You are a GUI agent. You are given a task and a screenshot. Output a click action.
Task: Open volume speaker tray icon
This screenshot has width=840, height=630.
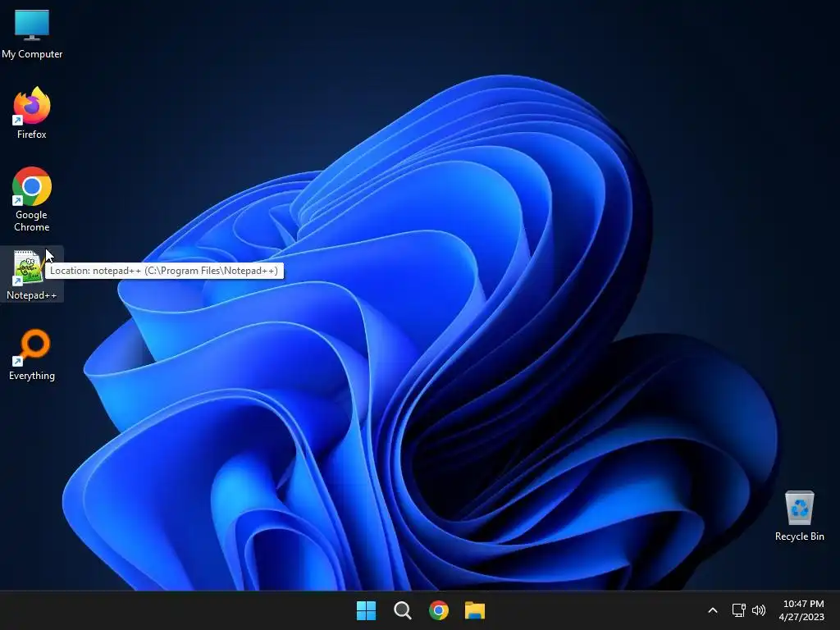759,610
